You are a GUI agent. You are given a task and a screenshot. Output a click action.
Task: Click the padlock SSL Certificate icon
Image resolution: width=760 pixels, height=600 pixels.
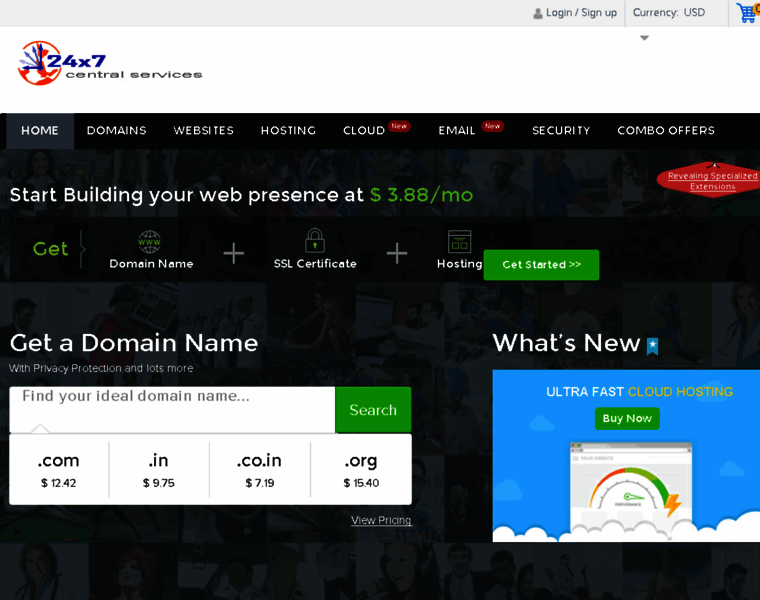(x=315, y=240)
